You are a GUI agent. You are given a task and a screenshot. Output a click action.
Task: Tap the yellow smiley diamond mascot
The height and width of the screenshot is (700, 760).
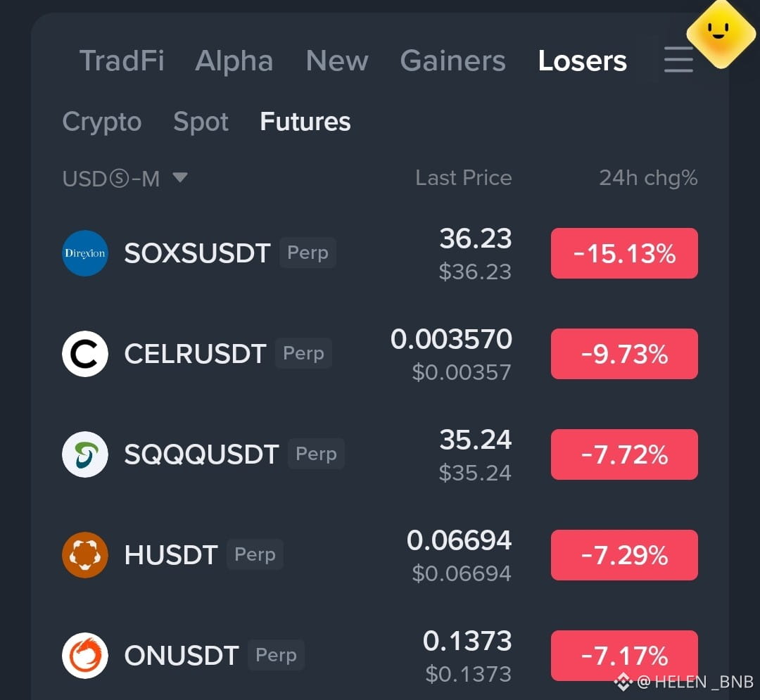(721, 34)
